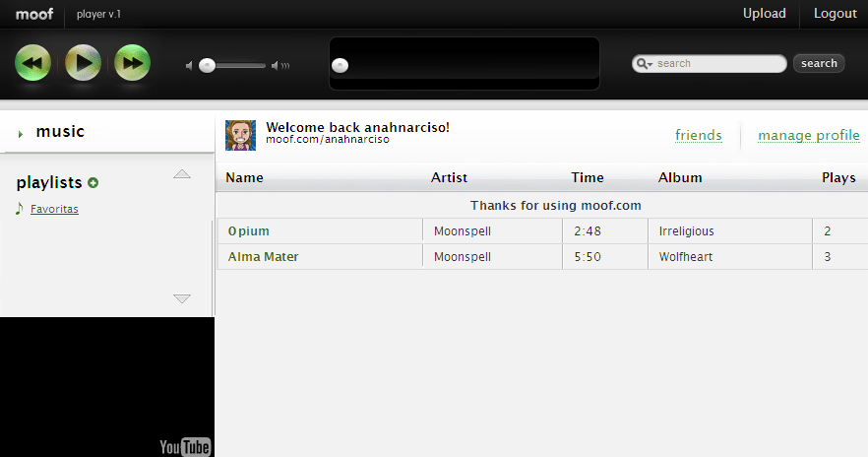Sort by the Name column header
This screenshot has height=457, width=868.
244,178
